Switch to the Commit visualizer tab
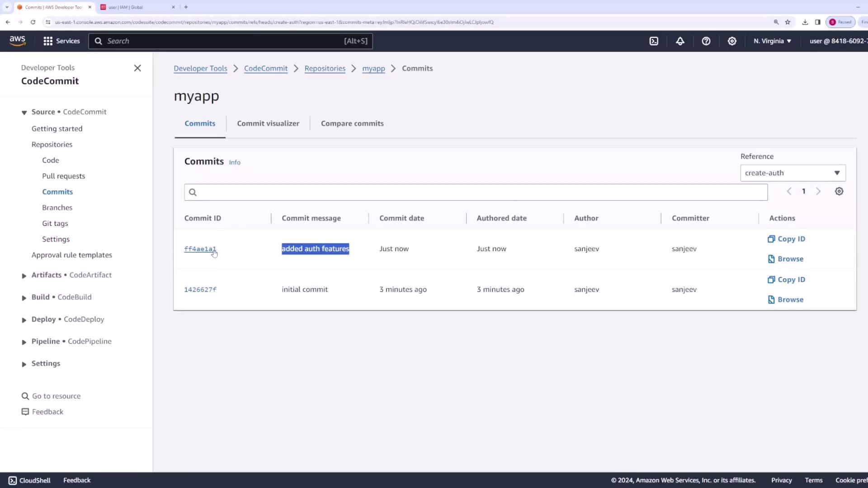The height and width of the screenshot is (488, 868). (x=268, y=123)
